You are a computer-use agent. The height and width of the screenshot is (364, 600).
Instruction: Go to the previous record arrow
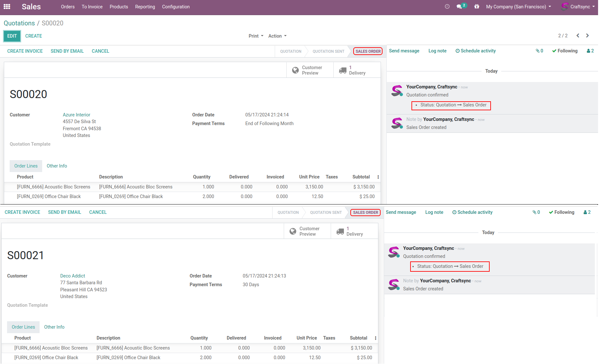(578, 36)
